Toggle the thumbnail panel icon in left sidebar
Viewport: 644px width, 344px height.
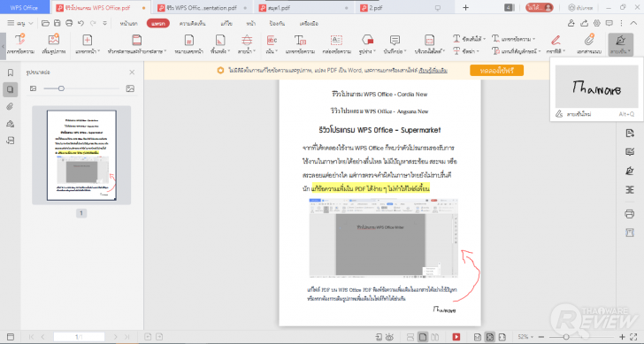tap(11, 89)
